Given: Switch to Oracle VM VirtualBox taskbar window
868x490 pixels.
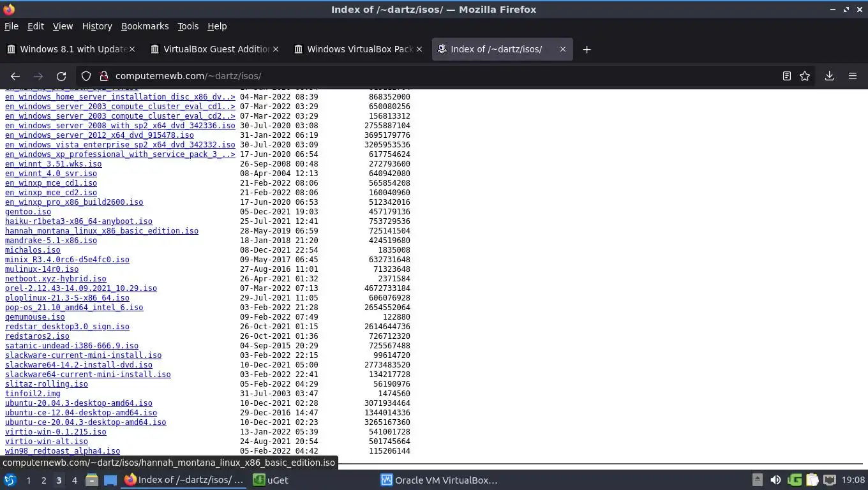Looking at the screenshot, I should point(439,480).
